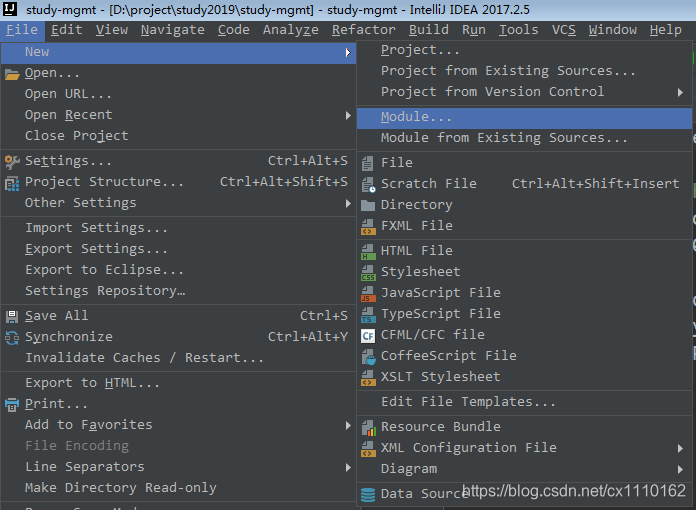Expand the Diagram submenu arrow
This screenshot has height=510, width=696.
pyautogui.click(x=680, y=469)
